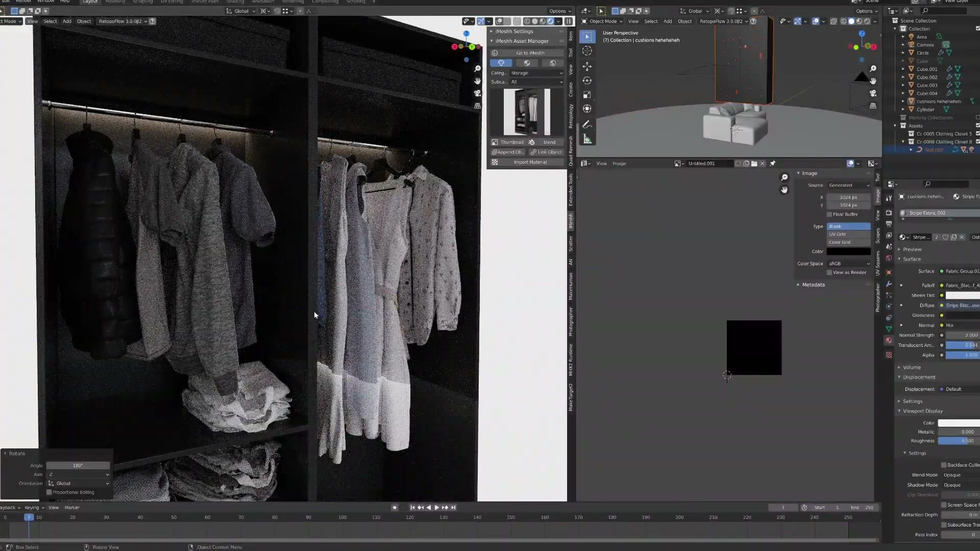Click Import Material button
980x551 pixels.
(x=527, y=162)
